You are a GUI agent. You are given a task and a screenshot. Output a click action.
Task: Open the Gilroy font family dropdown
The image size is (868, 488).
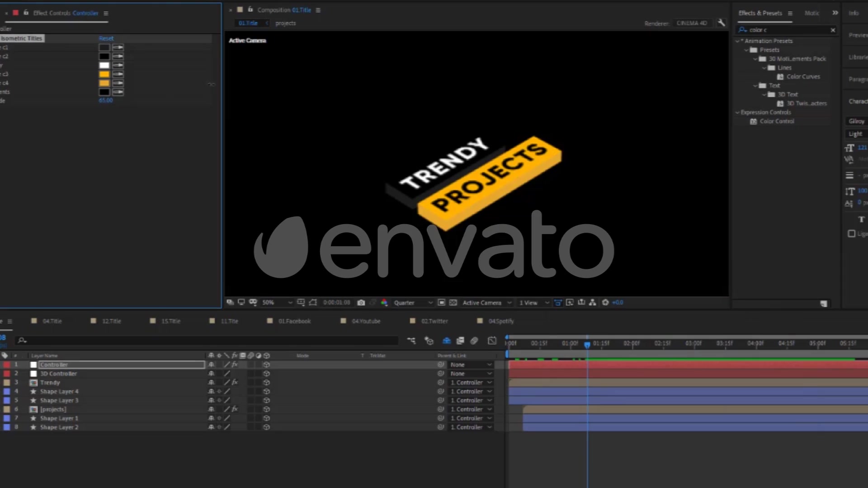coord(856,121)
